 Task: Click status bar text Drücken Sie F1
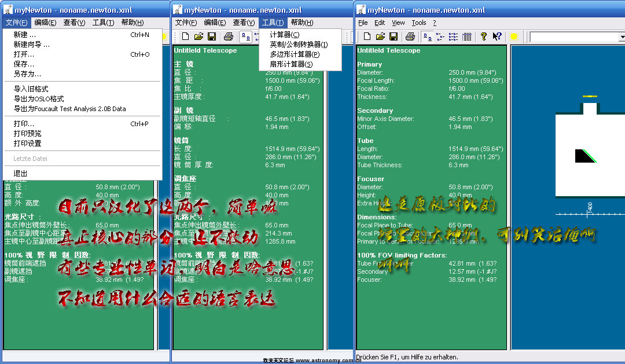[x=407, y=357]
